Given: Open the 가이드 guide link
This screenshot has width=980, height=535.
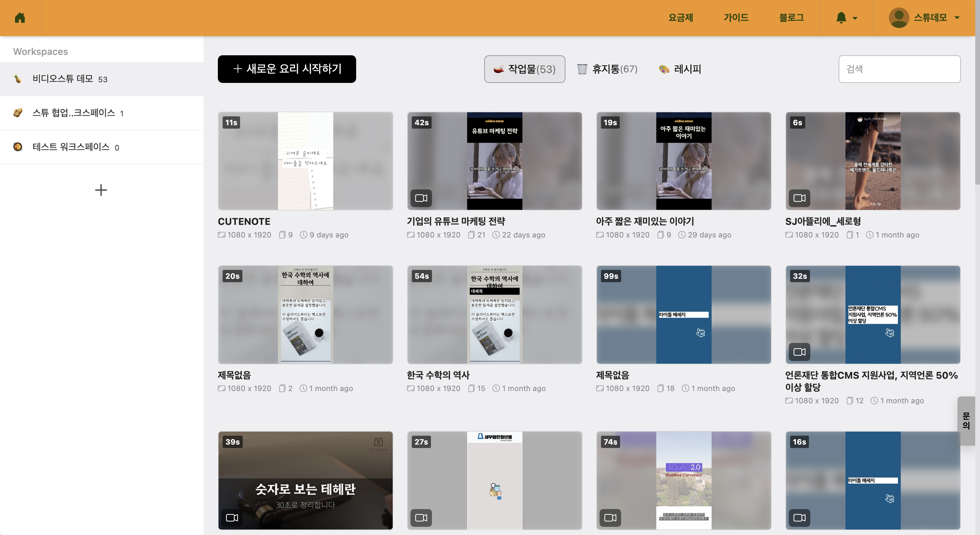Looking at the screenshot, I should (736, 18).
